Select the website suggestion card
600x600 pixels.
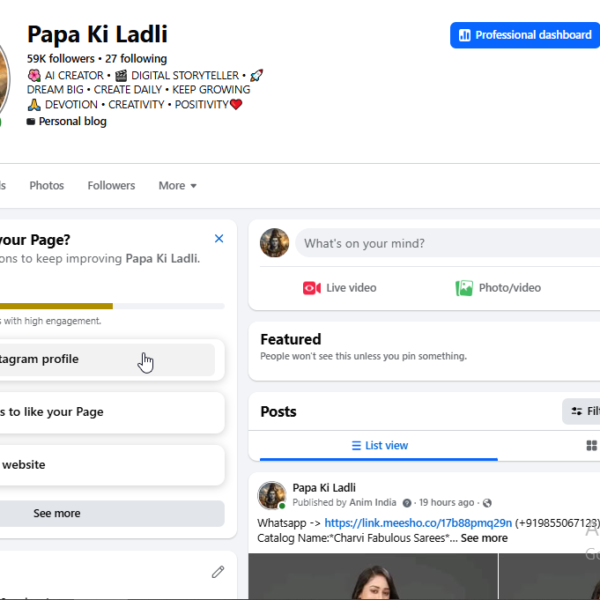point(111,465)
